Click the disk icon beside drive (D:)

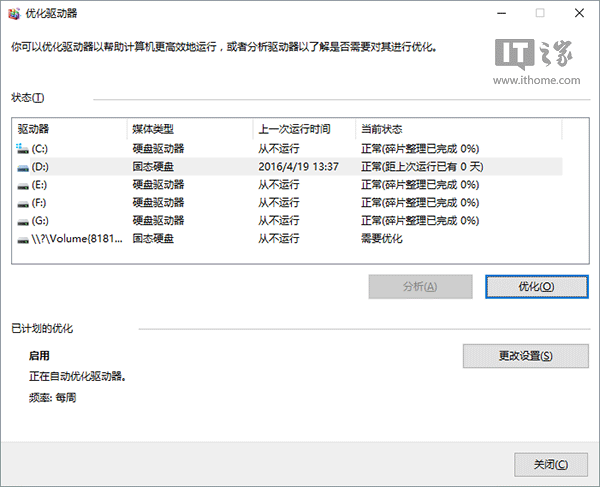click(23, 166)
